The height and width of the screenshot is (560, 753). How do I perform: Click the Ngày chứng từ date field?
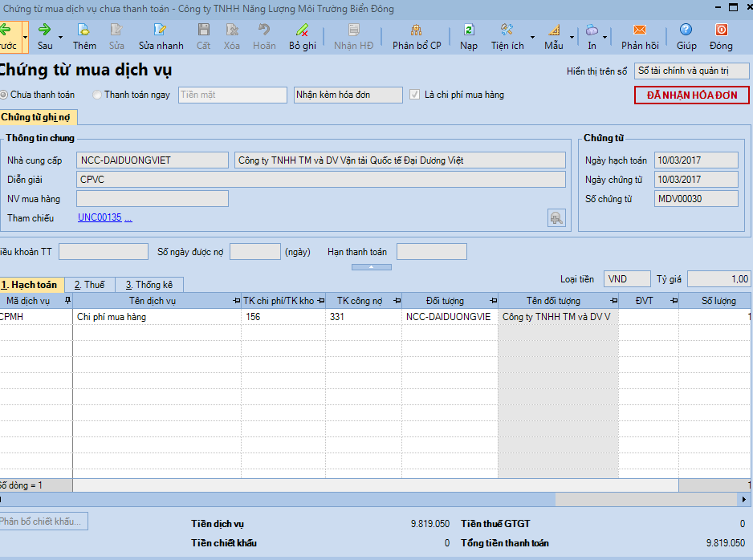[x=696, y=180]
